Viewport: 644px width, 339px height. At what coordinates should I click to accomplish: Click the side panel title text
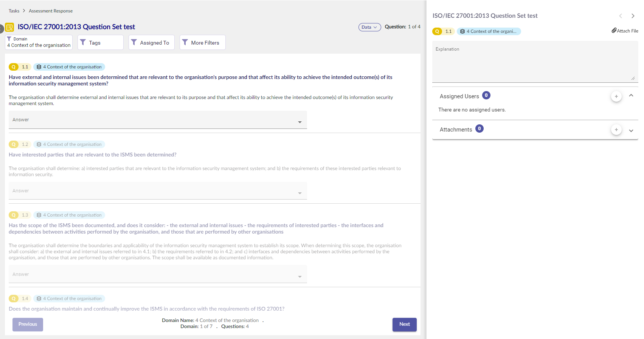[x=485, y=16]
